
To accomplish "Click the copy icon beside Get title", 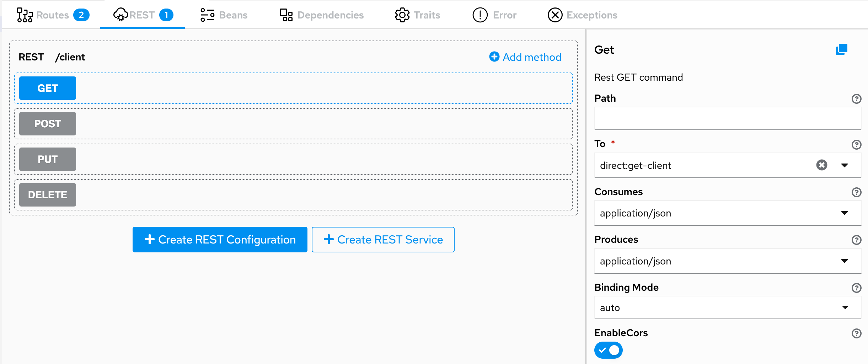I will click(x=841, y=49).
